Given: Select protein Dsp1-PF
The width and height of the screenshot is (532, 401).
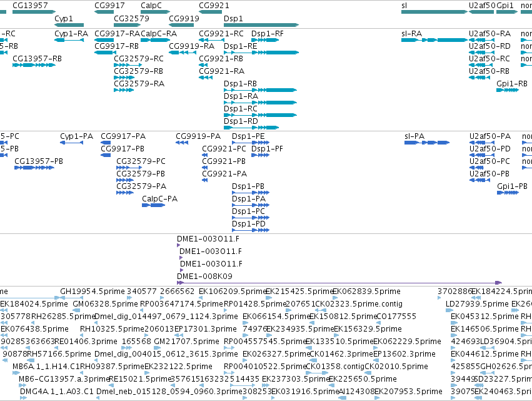Looking at the screenshot, I should tap(260, 155).
